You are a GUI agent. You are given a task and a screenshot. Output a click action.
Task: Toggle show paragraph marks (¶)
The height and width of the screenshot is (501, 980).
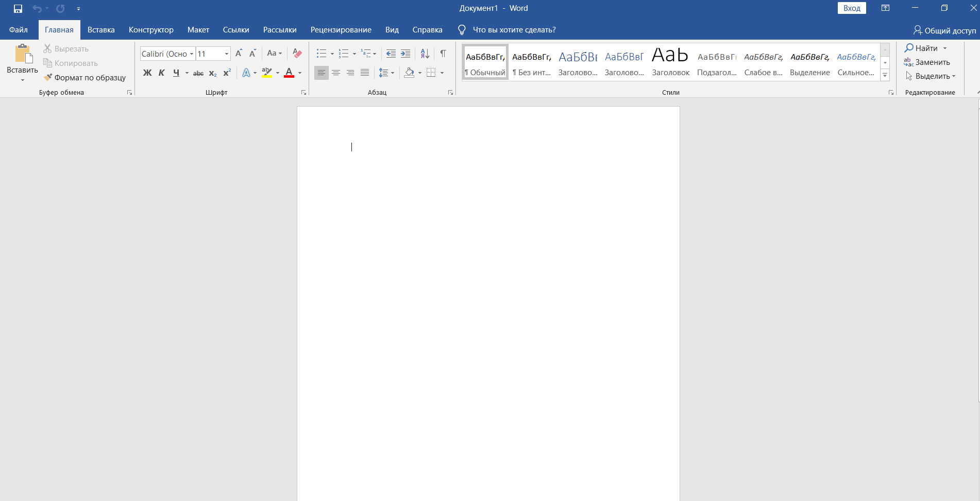[x=443, y=53]
